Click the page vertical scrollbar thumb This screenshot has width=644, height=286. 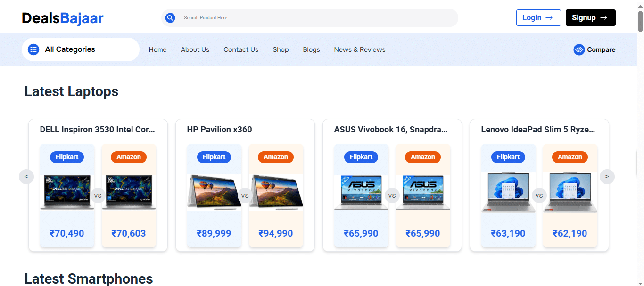click(x=640, y=22)
